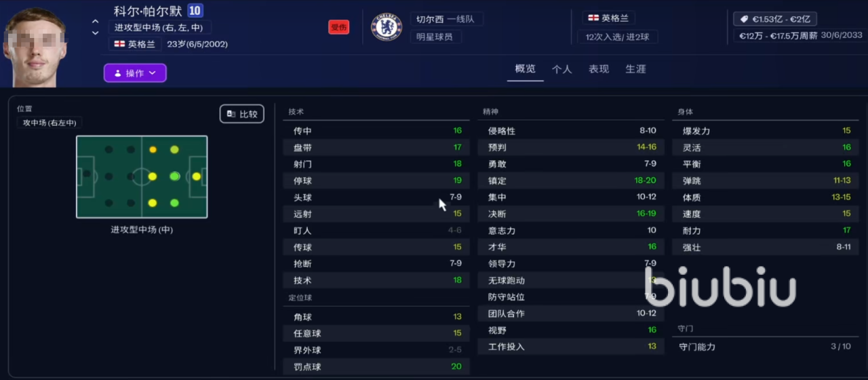Image resolution: width=868 pixels, height=380 pixels.
Task: Click the goalkeeper position dot on pitch
Action: click(x=87, y=174)
